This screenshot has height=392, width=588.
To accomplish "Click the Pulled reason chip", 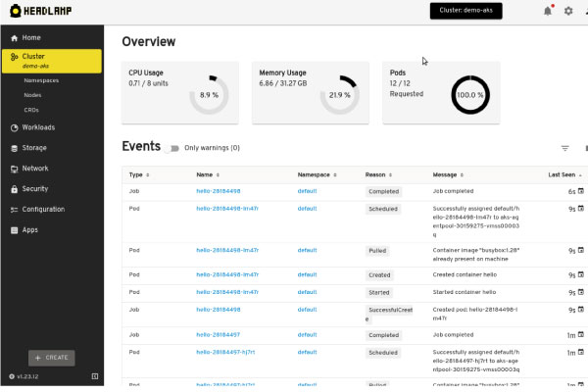I will 377,251.
